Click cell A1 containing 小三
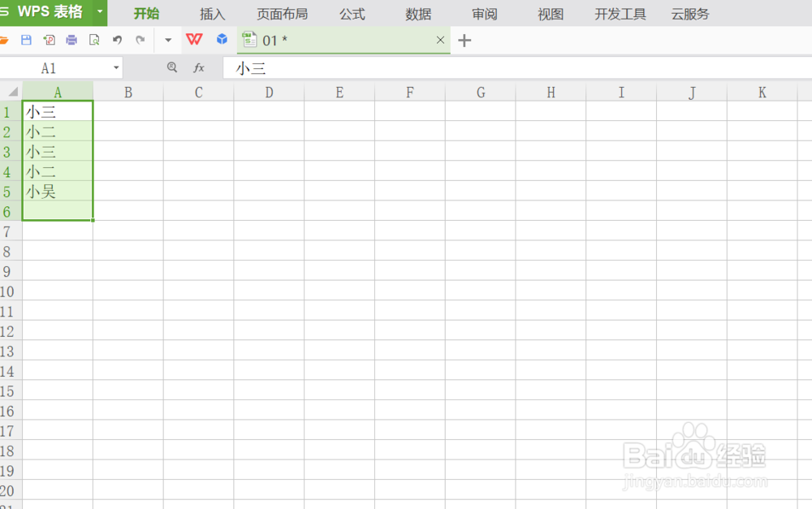The image size is (812, 509). [x=58, y=111]
